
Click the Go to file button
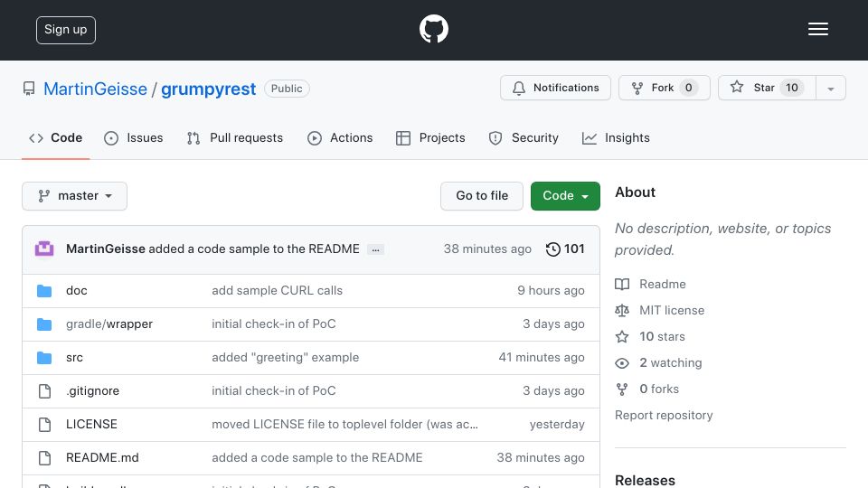coord(482,196)
